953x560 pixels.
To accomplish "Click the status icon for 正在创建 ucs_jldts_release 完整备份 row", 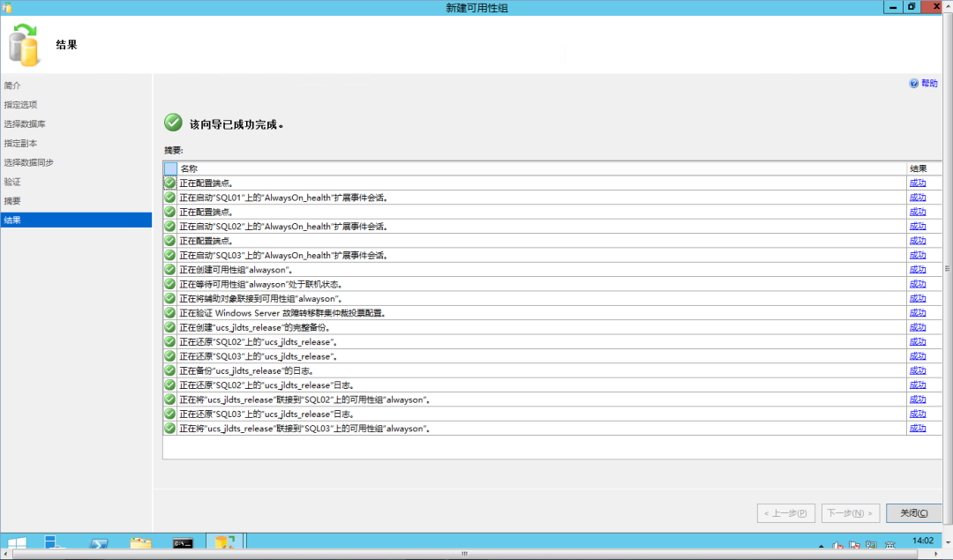I will [x=170, y=327].
